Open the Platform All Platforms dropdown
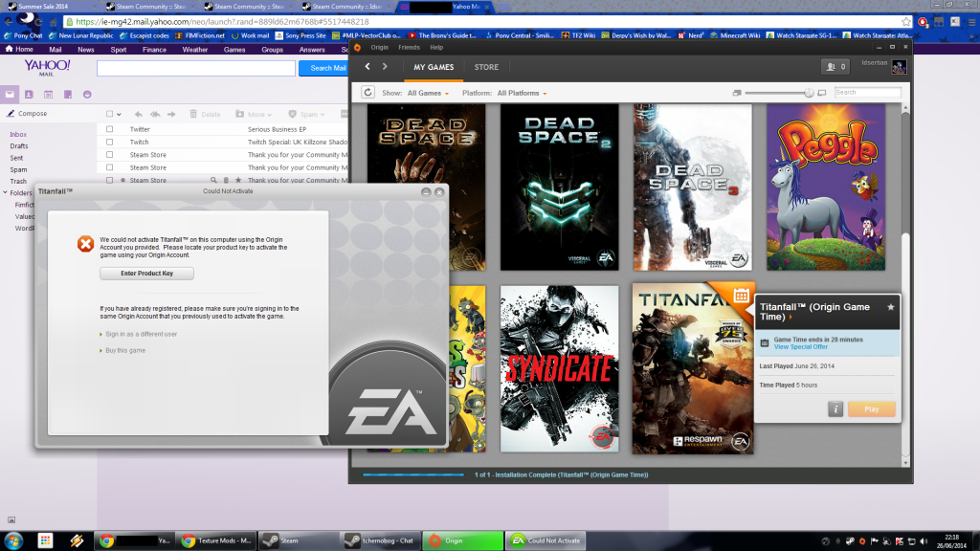 522,93
